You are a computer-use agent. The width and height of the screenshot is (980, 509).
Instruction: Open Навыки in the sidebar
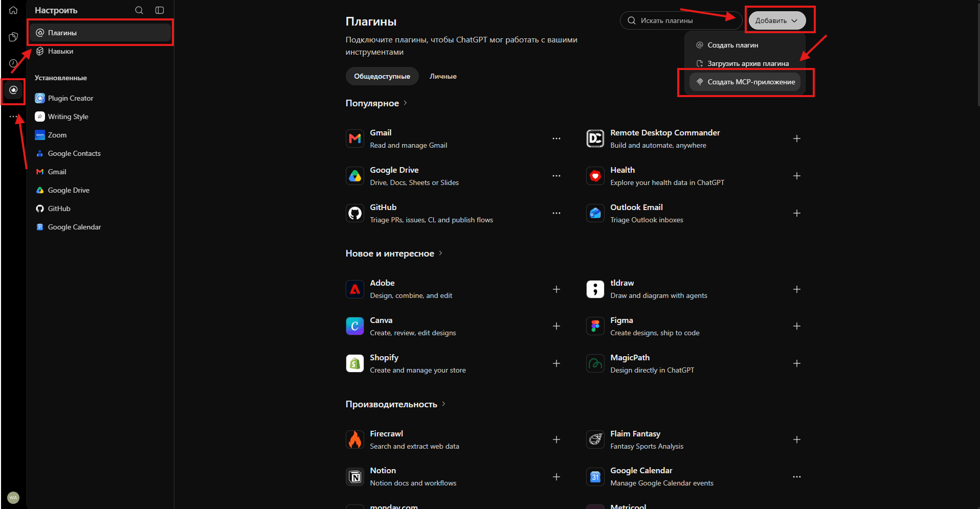tap(100, 51)
